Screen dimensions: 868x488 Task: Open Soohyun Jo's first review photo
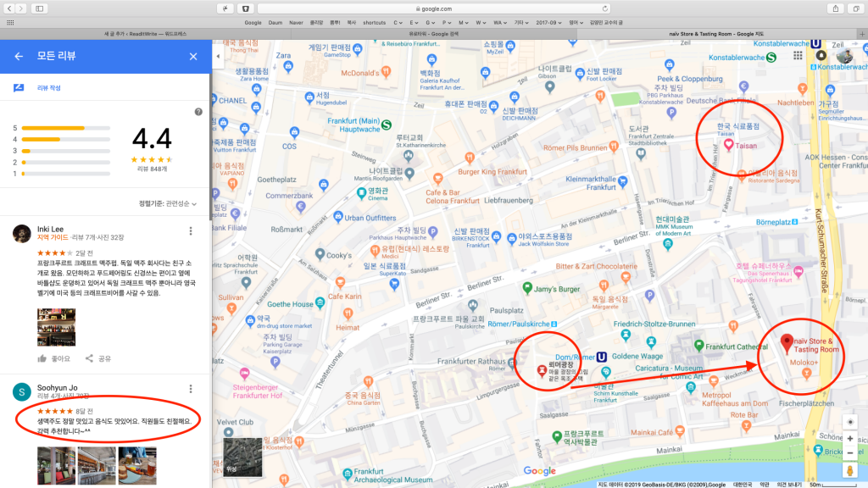point(56,465)
